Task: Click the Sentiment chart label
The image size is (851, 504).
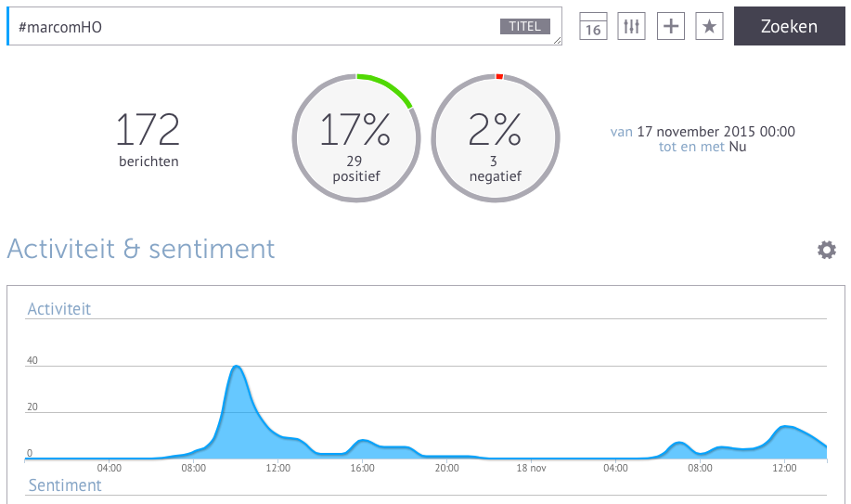Action: (x=65, y=485)
